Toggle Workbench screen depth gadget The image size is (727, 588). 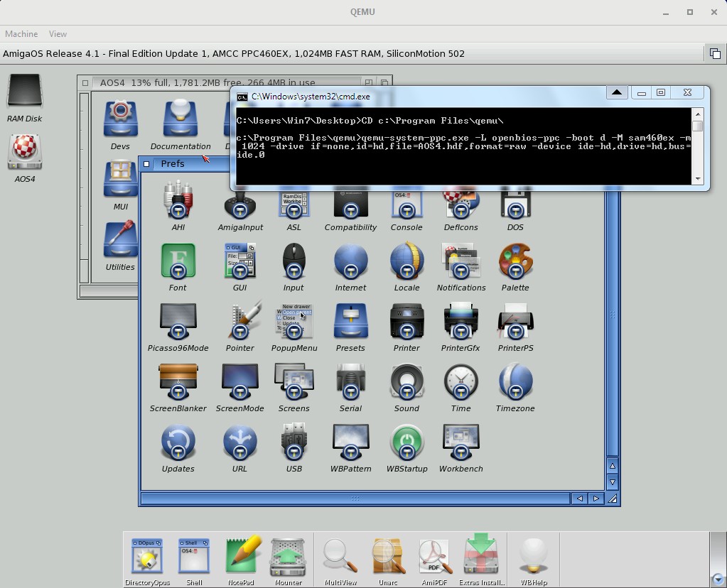714,54
